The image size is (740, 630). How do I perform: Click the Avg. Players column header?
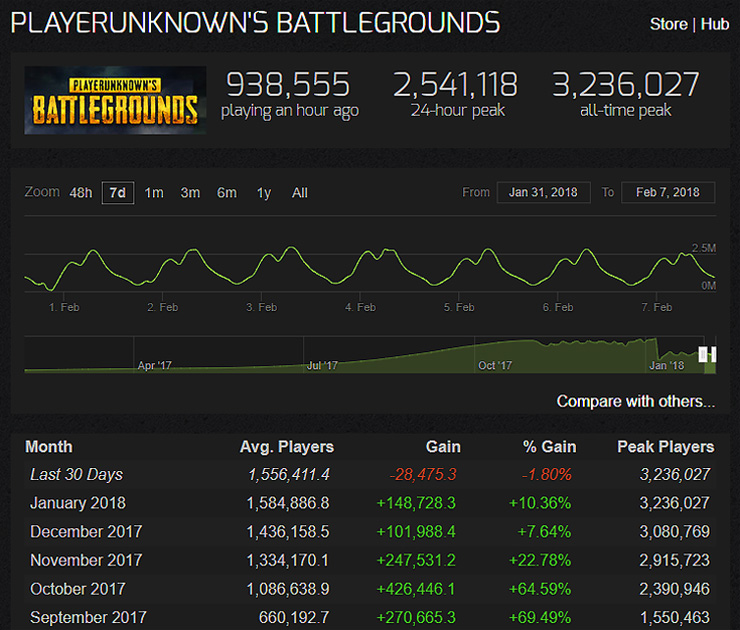pyautogui.click(x=287, y=446)
